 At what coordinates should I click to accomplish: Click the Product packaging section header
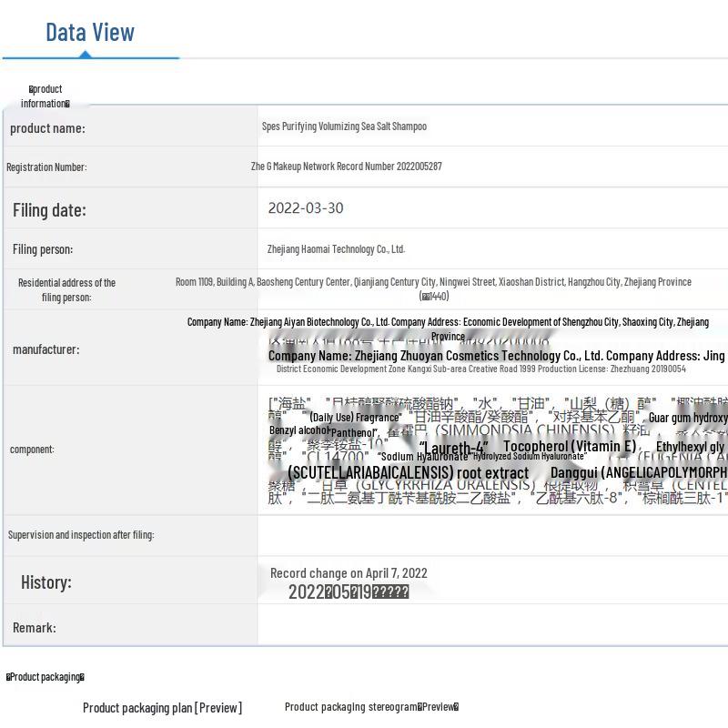(x=45, y=677)
